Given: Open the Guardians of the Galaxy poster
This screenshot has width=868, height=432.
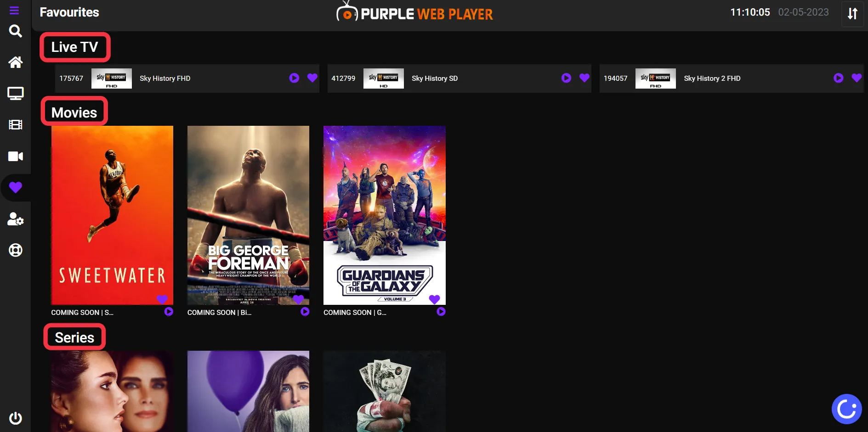Looking at the screenshot, I should (x=385, y=215).
